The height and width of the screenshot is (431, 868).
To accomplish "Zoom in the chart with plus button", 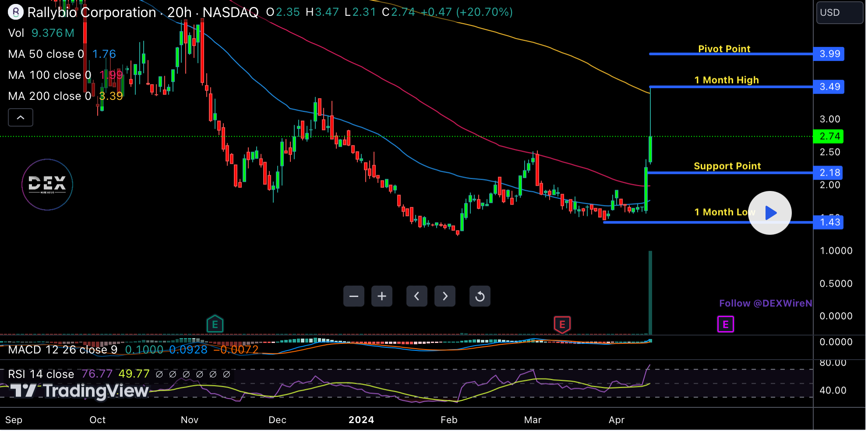I will (382, 297).
